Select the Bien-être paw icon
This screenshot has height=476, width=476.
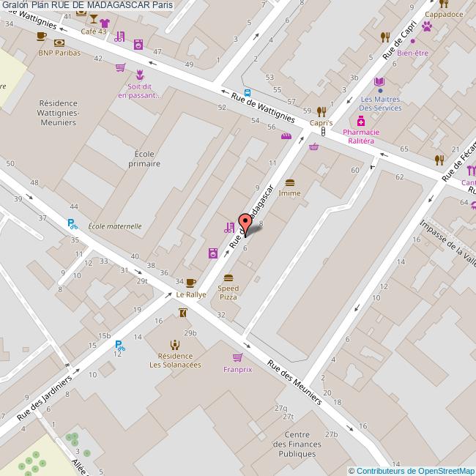point(426,26)
